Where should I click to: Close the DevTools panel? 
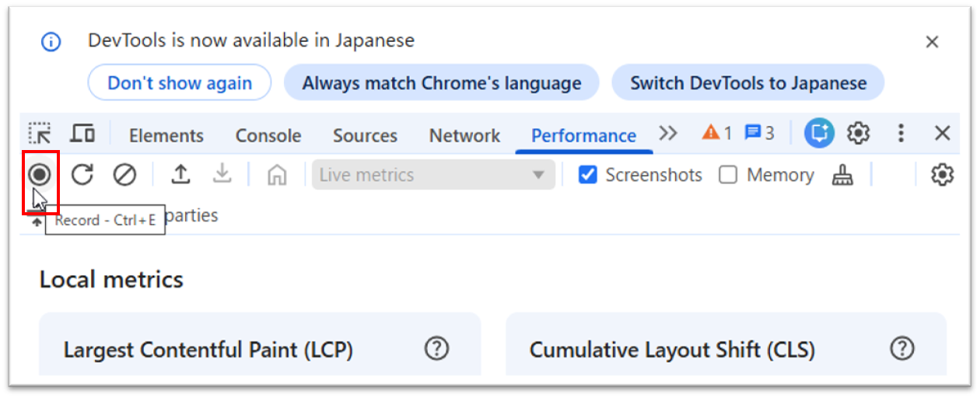[x=943, y=134]
